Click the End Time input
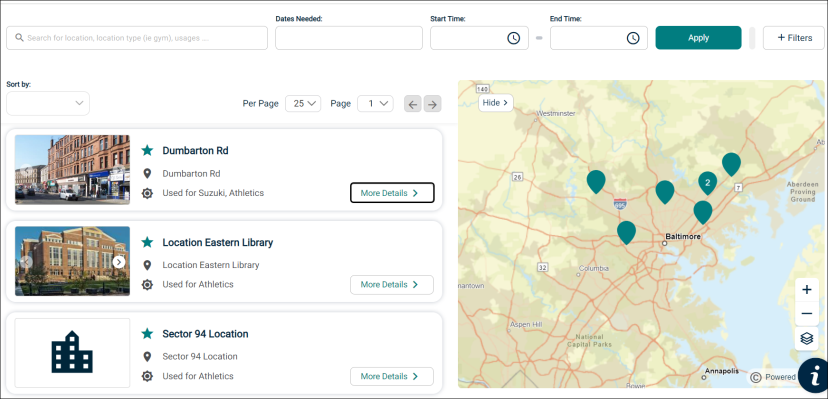Screen dimensions: 828x399 tap(599, 38)
